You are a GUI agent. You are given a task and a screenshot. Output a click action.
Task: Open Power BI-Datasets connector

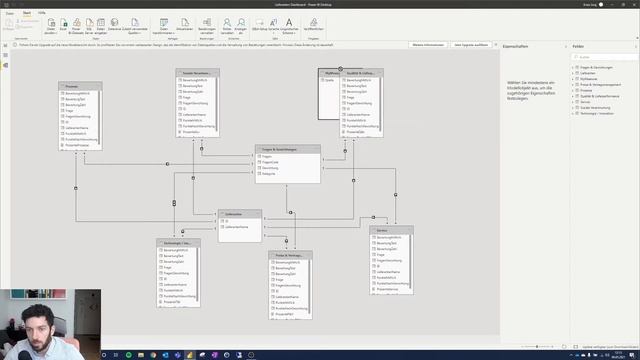coord(76,25)
